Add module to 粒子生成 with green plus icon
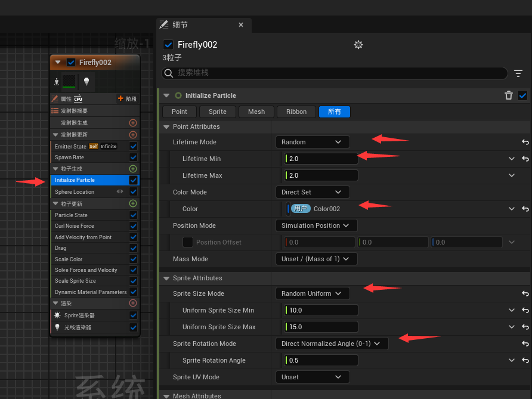This screenshot has width=532, height=399. pyautogui.click(x=133, y=169)
